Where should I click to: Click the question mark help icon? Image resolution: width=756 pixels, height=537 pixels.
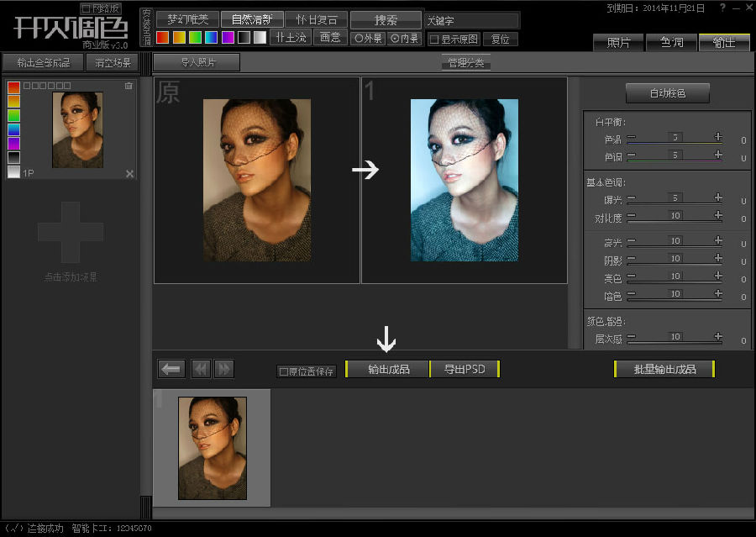[x=722, y=8]
